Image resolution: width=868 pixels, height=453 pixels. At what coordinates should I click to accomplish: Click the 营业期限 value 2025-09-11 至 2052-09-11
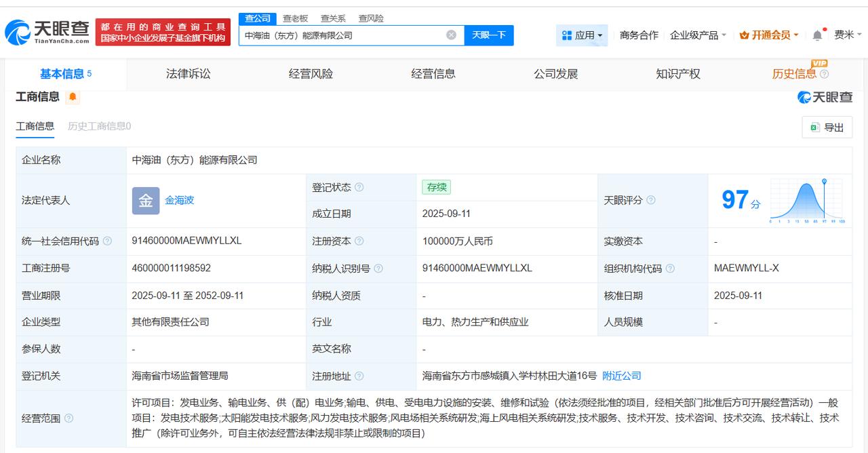(188, 296)
